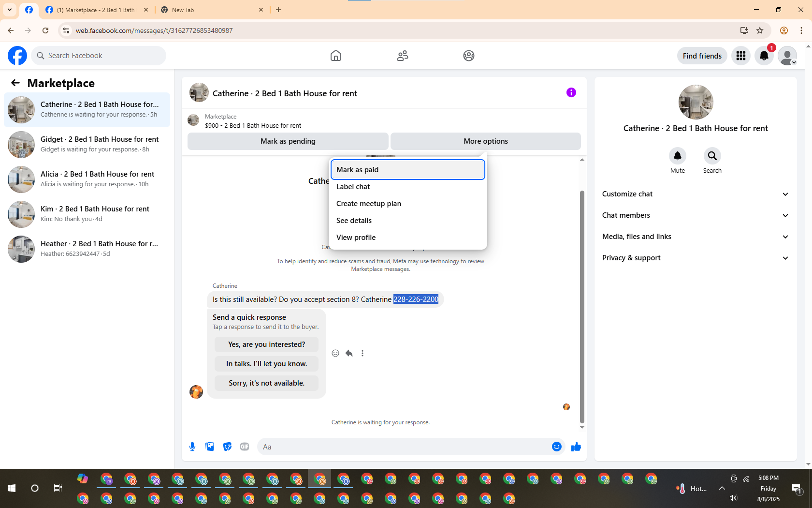Click the install app icon in address bar
Screen dimensions: 812x508
[x=744, y=30]
